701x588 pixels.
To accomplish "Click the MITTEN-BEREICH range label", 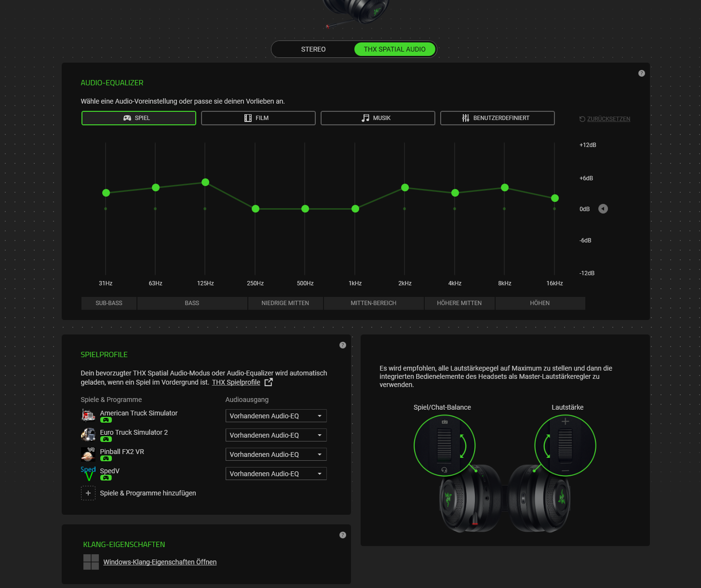I will coord(374,303).
